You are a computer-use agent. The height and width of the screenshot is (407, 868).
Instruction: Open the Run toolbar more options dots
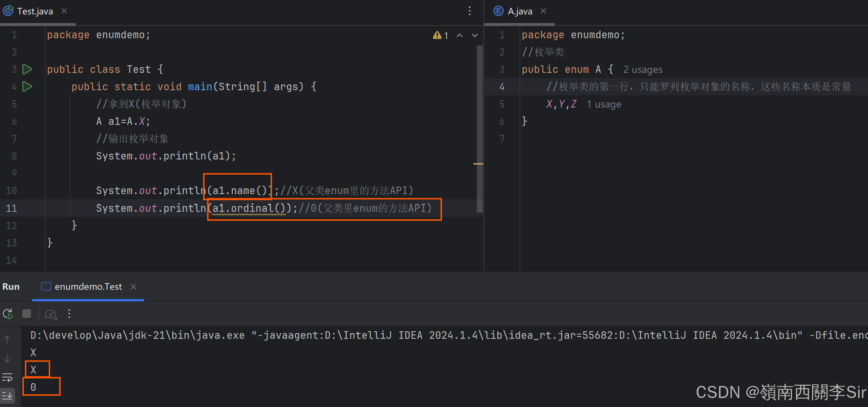click(x=69, y=314)
